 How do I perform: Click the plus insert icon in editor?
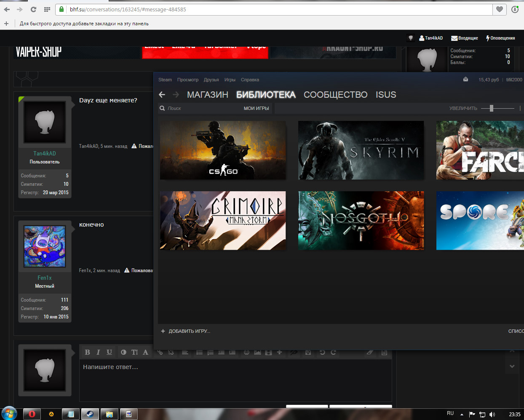(279, 352)
